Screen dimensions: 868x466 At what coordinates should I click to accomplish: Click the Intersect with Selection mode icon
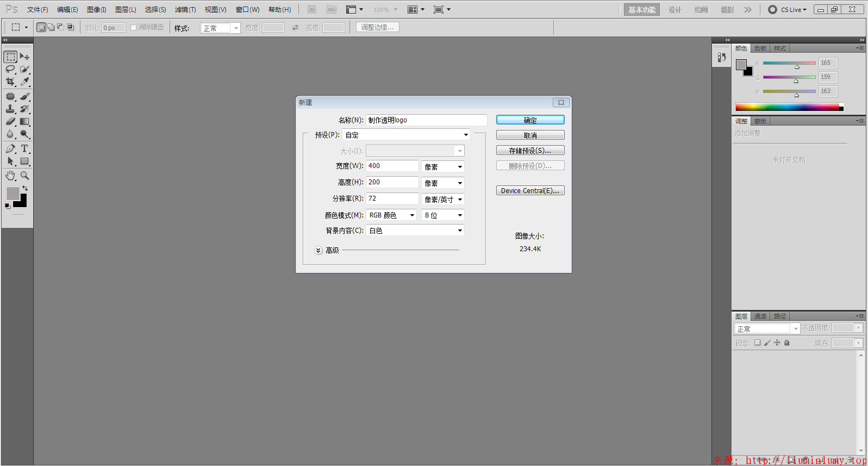point(70,27)
